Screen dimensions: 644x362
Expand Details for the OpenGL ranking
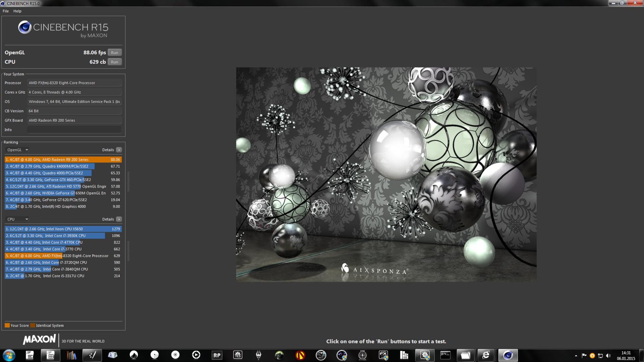(x=119, y=150)
